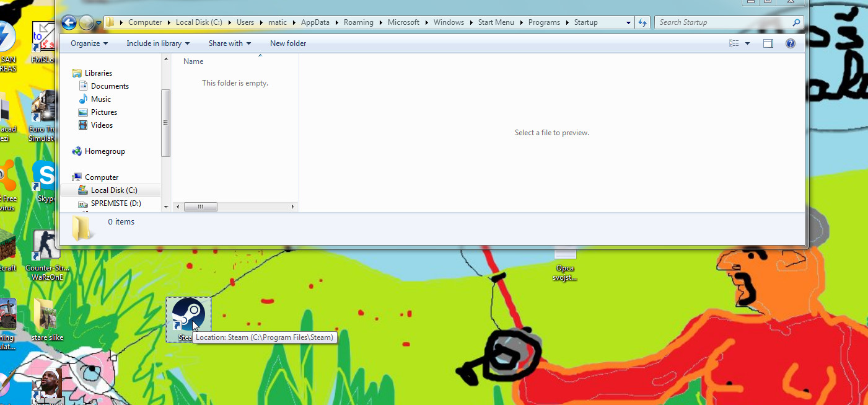This screenshot has width=868, height=405.
Task: Select the SAN ANDREAS desktop shortcut
Action: 7,47
